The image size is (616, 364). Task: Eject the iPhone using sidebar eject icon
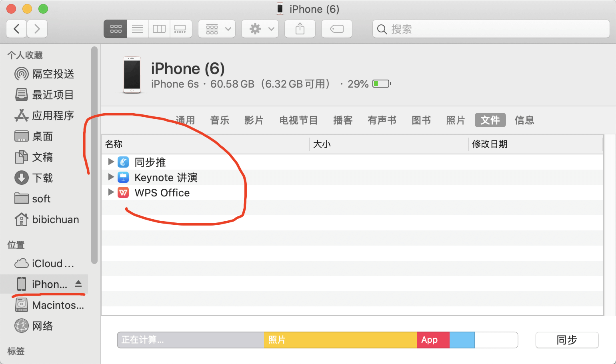[x=78, y=284]
